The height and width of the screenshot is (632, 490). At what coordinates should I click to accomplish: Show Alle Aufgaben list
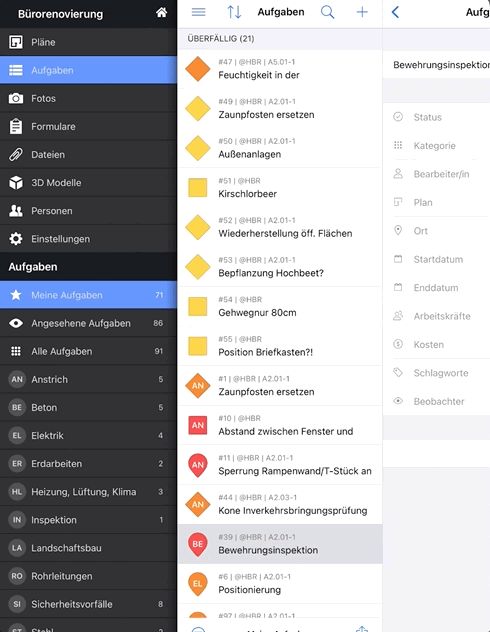[x=88, y=351]
